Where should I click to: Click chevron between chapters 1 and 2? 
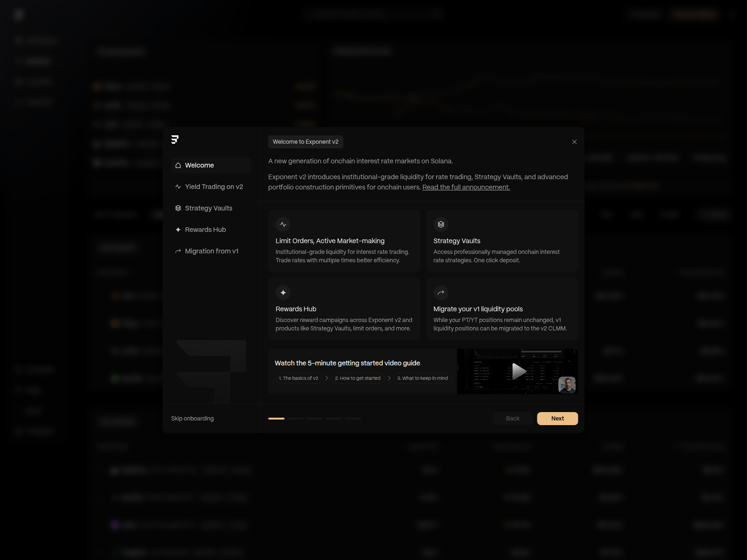327,378
